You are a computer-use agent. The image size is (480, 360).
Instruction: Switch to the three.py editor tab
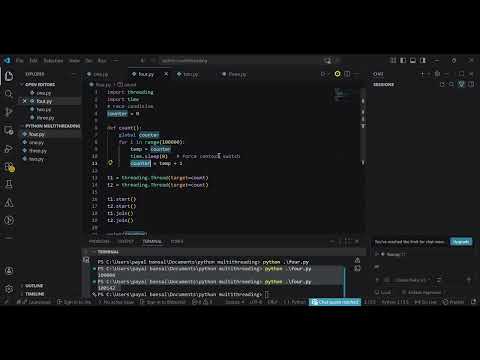(x=237, y=74)
